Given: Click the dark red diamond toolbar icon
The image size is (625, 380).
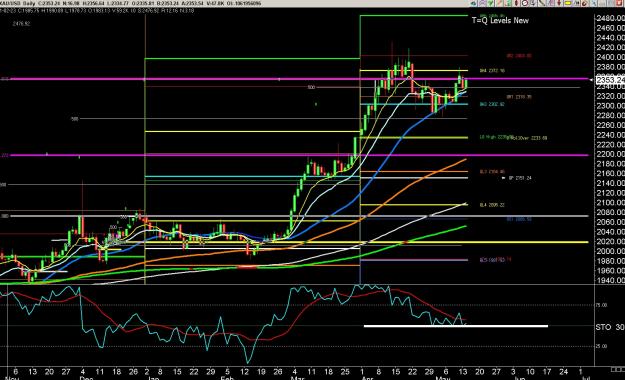Looking at the screenshot, I should point(517,3).
